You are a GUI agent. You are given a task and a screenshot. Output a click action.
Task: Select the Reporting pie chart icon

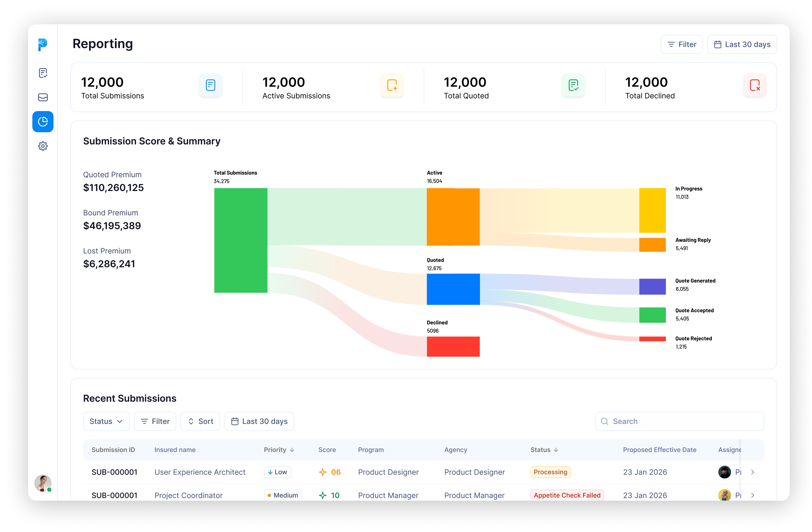pos(43,122)
